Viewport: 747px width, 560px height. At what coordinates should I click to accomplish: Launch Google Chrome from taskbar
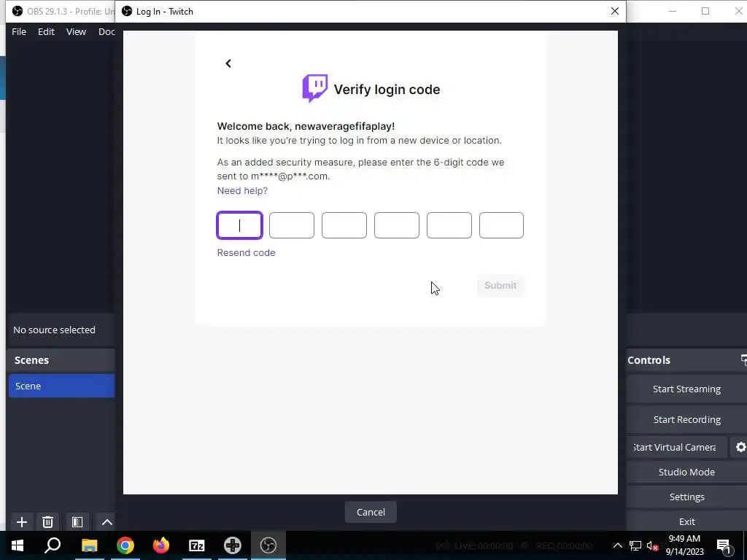pos(125,545)
